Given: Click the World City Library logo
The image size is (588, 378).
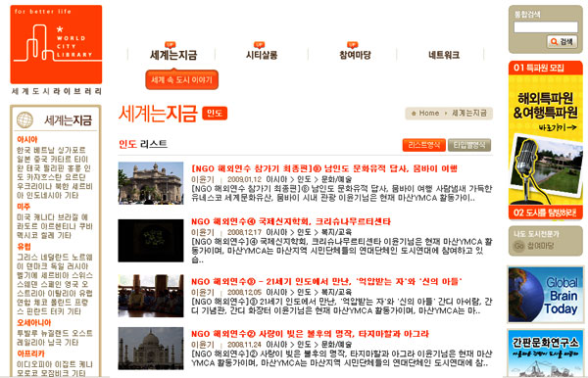Looking at the screenshot, I should [56, 44].
